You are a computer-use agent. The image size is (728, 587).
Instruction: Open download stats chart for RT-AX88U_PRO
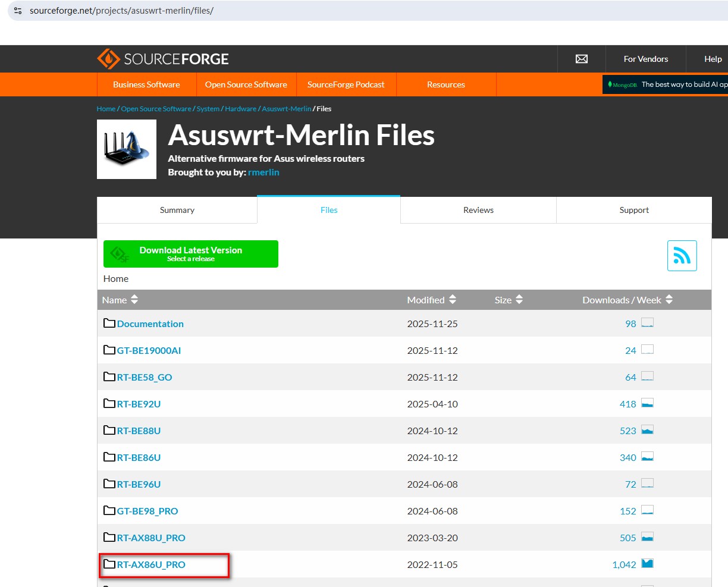647,537
